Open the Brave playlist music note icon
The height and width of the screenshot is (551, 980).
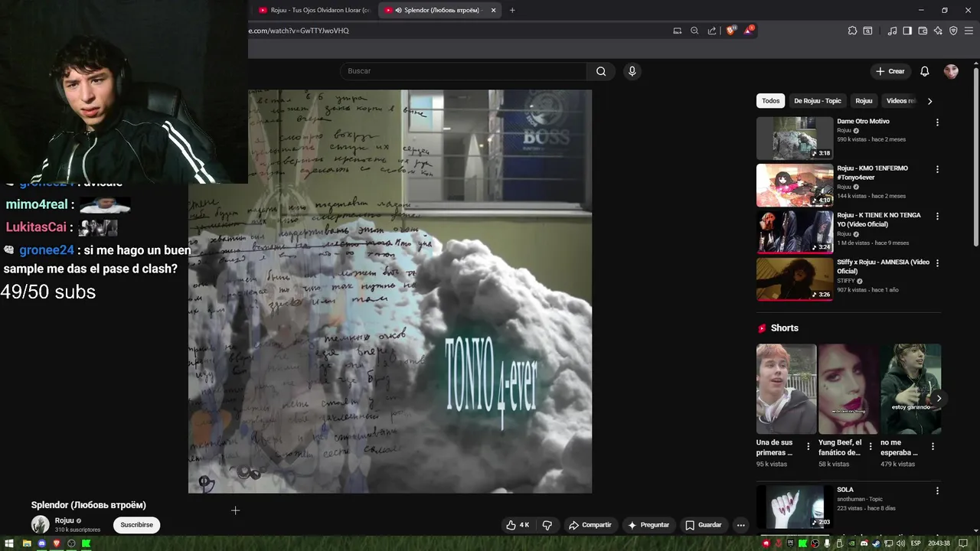(x=892, y=31)
